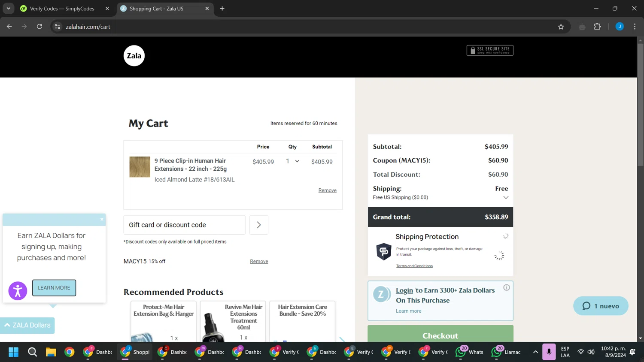Select the Revive Me Hair Extensions Treatment product
Image resolution: width=644 pixels, height=362 pixels.
point(233,321)
